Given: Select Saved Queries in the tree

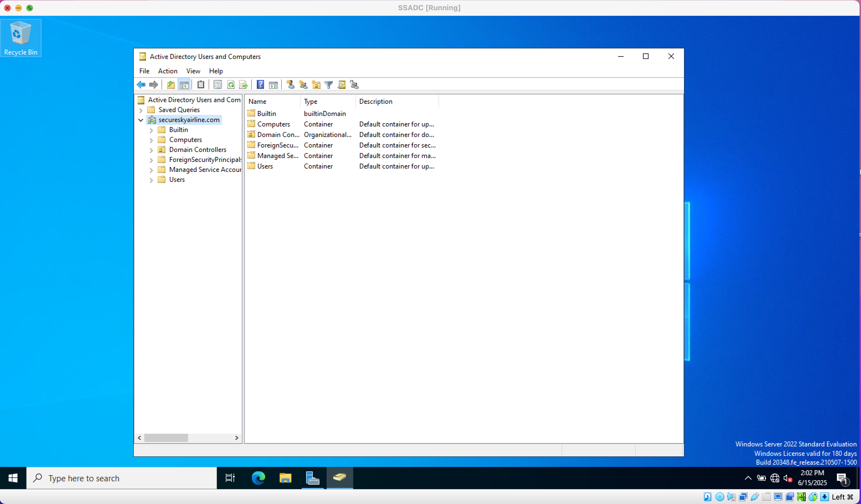Looking at the screenshot, I should (179, 110).
